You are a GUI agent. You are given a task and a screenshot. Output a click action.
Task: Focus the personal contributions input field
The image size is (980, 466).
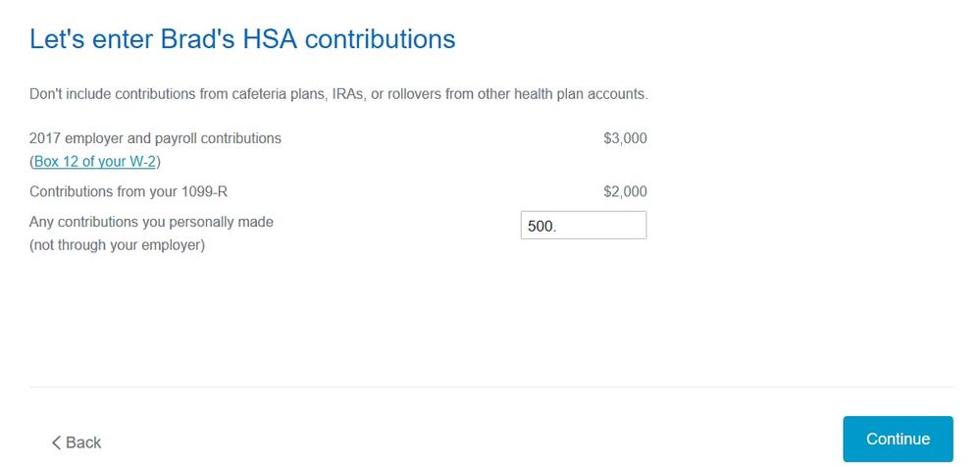coord(584,226)
